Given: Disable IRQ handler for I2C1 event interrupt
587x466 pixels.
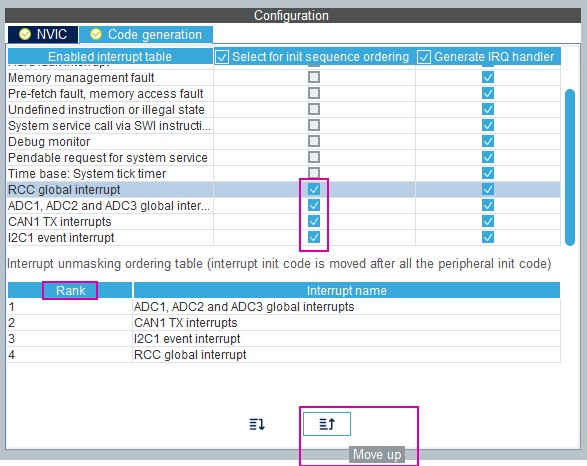Looking at the screenshot, I should click(x=488, y=237).
